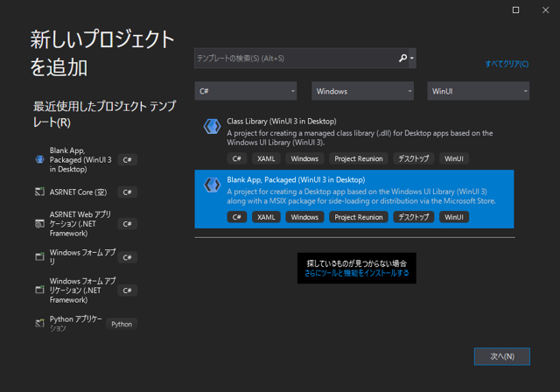The height and width of the screenshot is (392, 560).
Task: Click C# badge beside ASP.NET Web アプリケーション
Action: pos(128,224)
